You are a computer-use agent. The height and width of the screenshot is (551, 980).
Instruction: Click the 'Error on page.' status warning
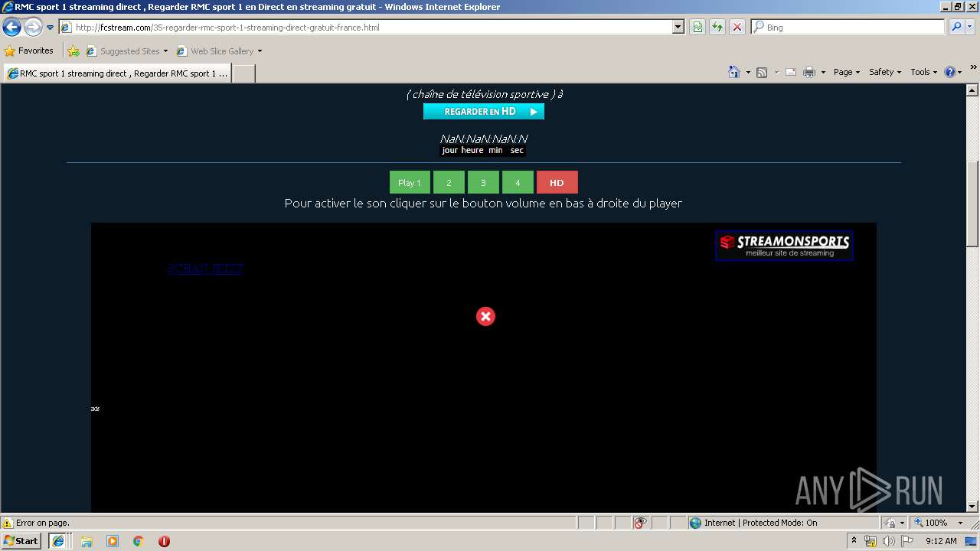(36, 523)
